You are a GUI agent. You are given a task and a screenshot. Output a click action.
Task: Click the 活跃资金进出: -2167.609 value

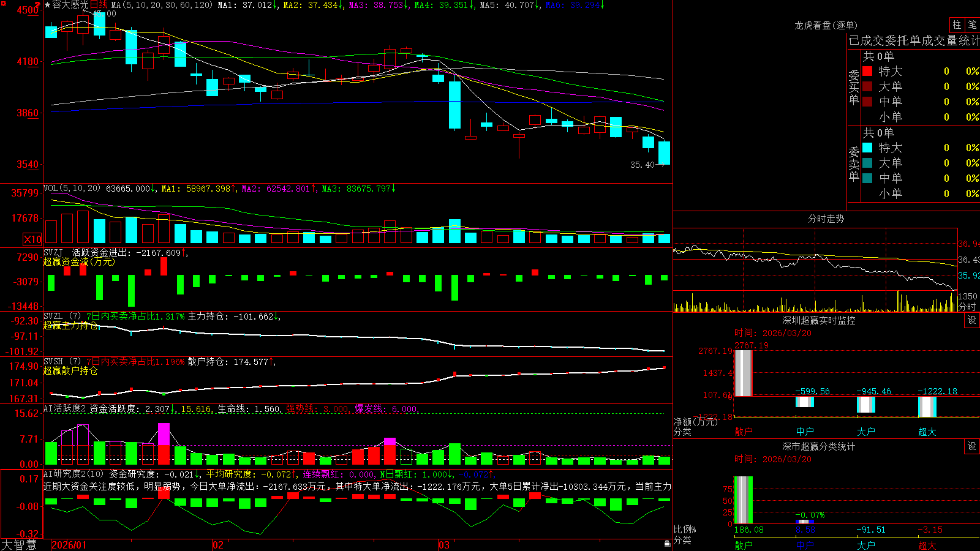(x=129, y=252)
